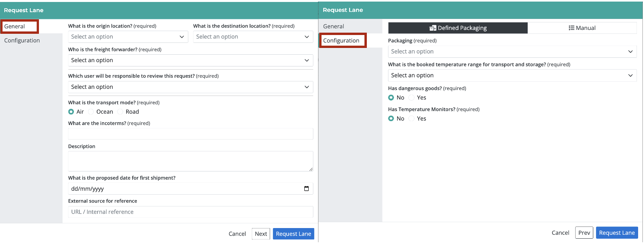Expand the booked temperature range dropdown
Image resolution: width=644 pixels, height=243 pixels.
[512, 75]
